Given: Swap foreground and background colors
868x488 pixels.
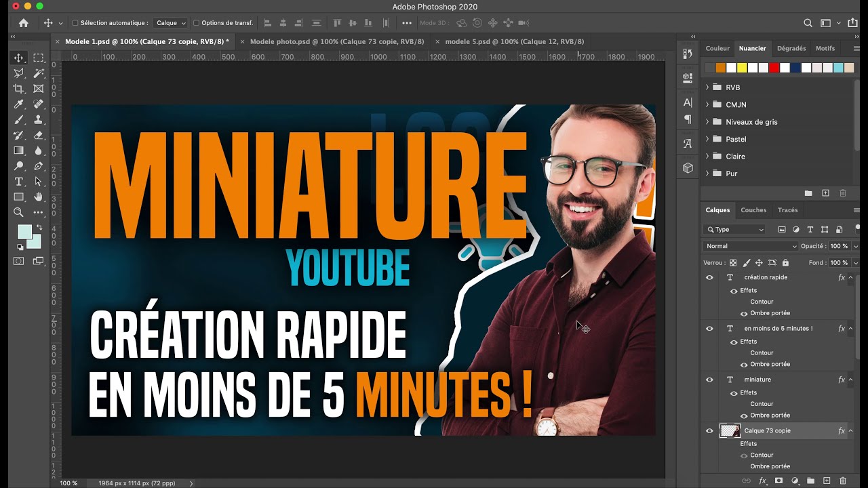Looking at the screenshot, I should [x=39, y=228].
